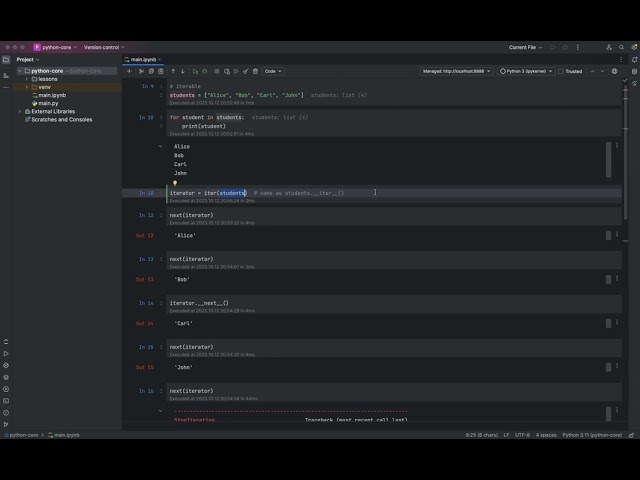Open the Problems tool window icon
The height and width of the screenshot is (480, 640).
6,413
